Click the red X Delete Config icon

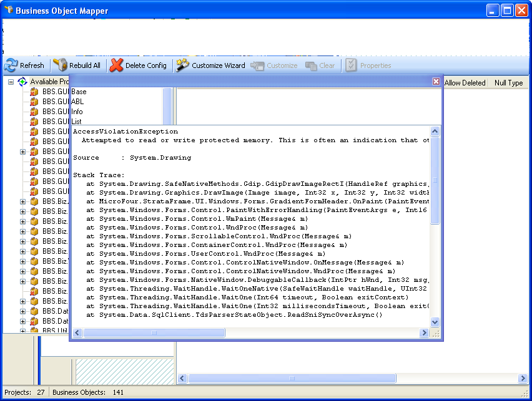click(x=117, y=65)
